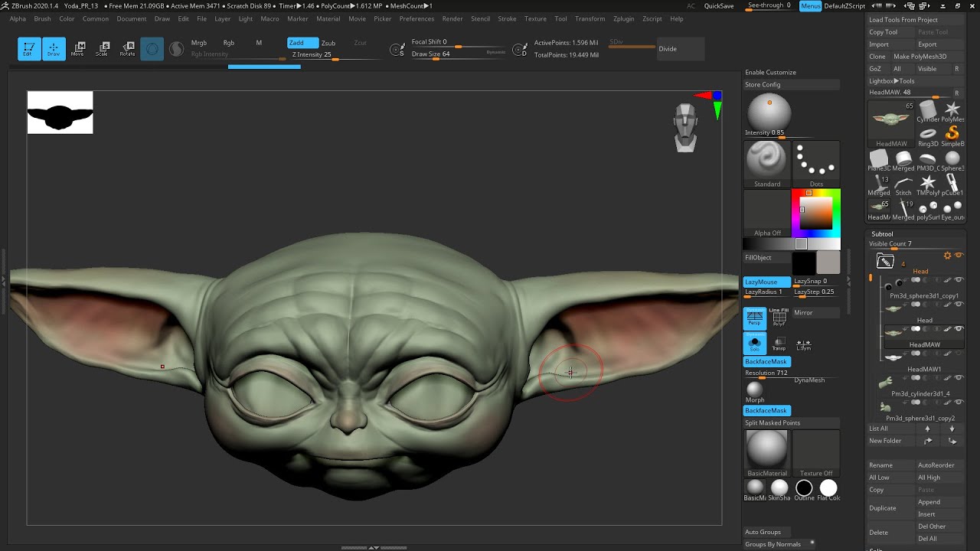Click the QuickSave button
This screenshot has height=551, width=980.
[719, 6]
